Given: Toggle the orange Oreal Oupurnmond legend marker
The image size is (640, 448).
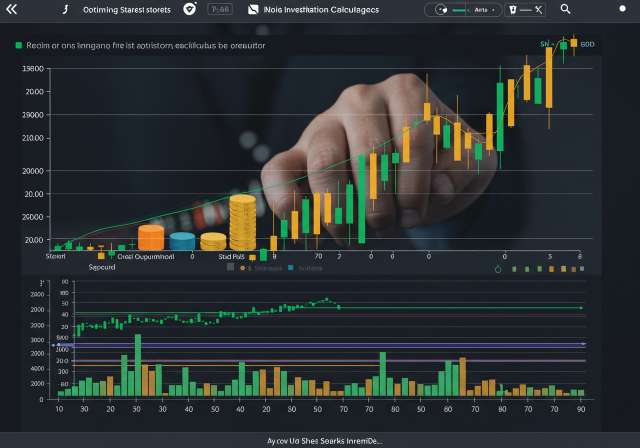Looking at the screenshot, I should tap(100, 256).
